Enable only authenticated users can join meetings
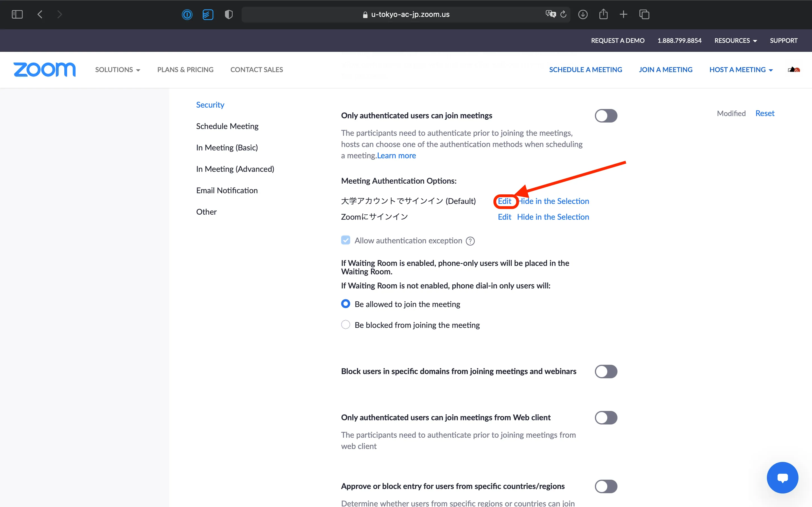The width and height of the screenshot is (812, 507). (x=606, y=116)
